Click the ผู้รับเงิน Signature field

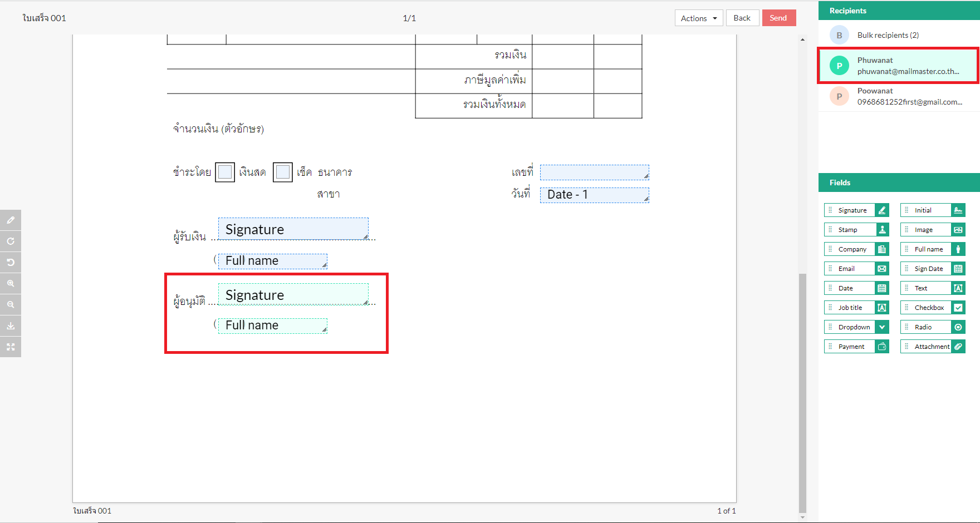[293, 229]
